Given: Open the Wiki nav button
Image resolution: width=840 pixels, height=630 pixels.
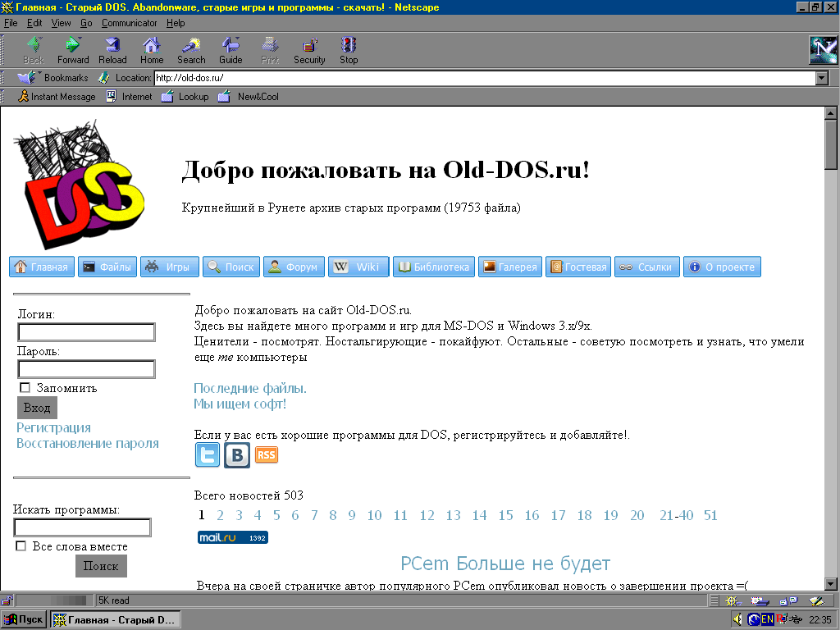Looking at the screenshot, I should [358, 267].
